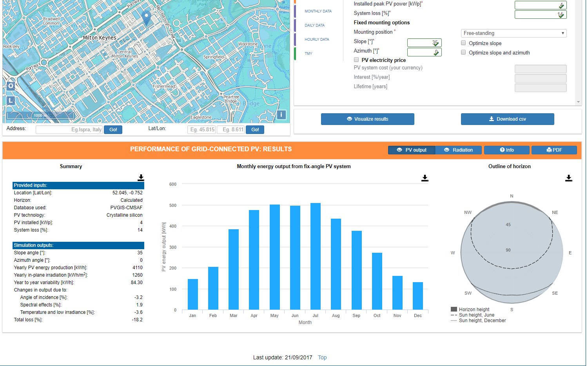
Task: Switch to Radiation results view
Action: (458, 150)
